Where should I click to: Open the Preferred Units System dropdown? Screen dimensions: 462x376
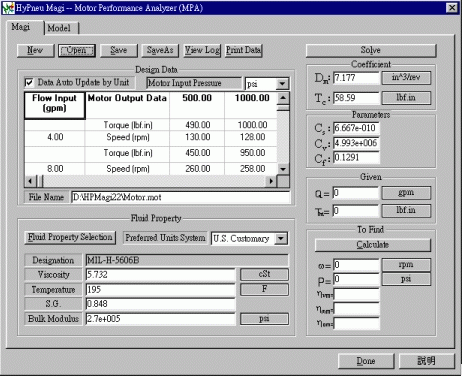(x=281, y=238)
